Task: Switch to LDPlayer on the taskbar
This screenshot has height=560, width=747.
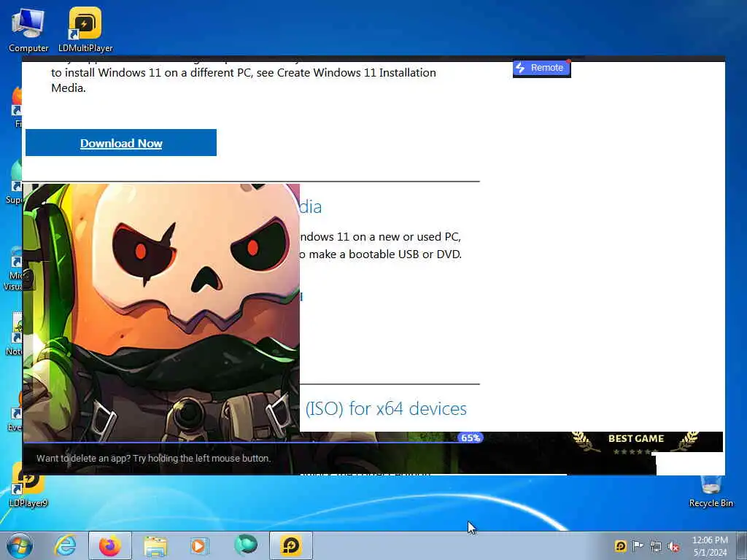Action: click(290, 545)
